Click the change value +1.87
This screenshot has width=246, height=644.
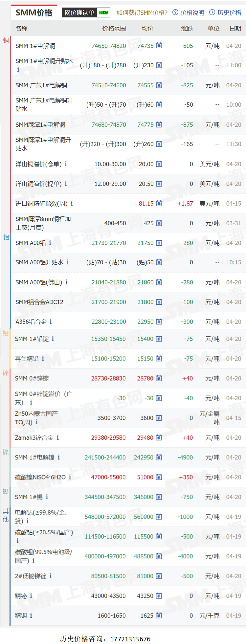pos(185,203)
